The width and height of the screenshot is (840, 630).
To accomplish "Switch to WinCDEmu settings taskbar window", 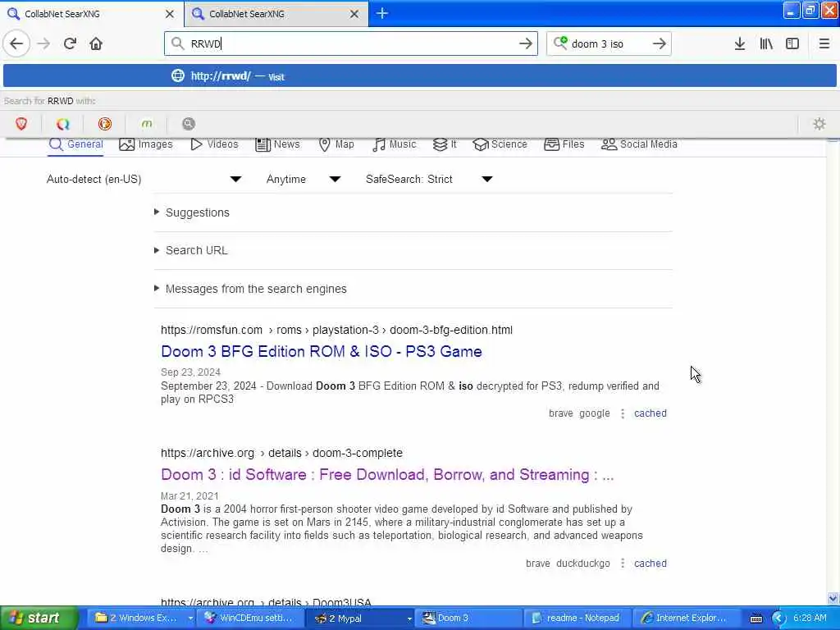I will click(x=252, y=619).
